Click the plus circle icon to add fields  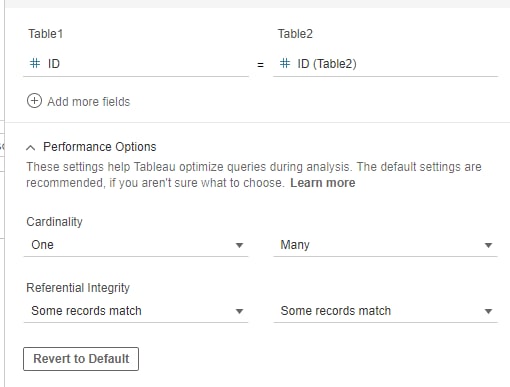point(34,101)
